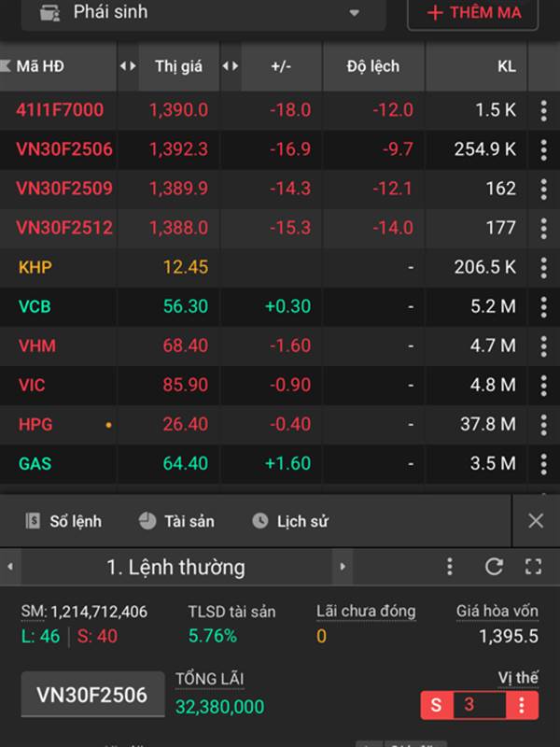Open three-dot menu for VN30F2506 row
The height and width of the screenshot is (747, 560).
544,149
